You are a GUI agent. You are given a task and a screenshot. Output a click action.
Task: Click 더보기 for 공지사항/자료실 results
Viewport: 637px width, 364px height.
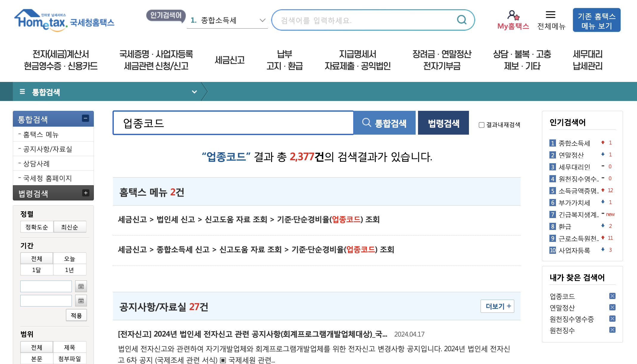(497, 306)
